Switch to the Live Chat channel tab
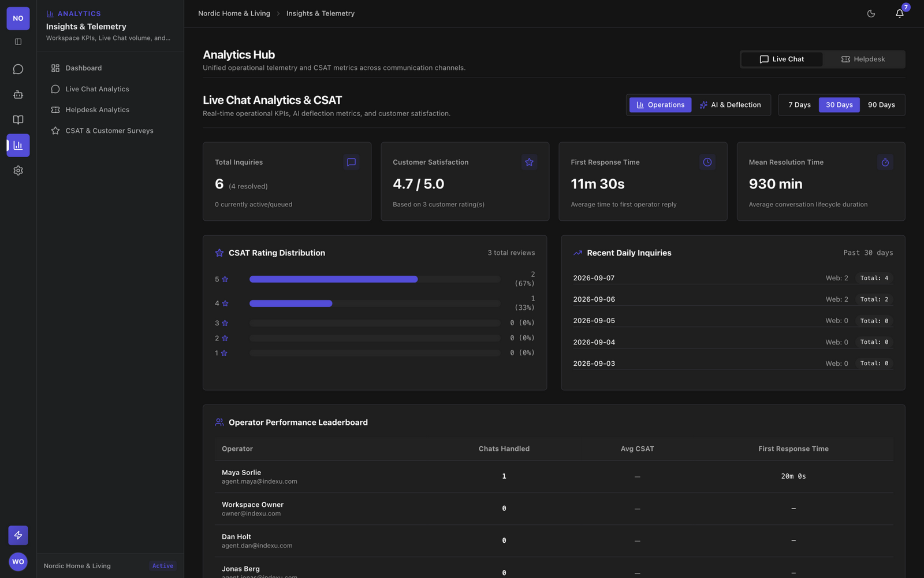The height and width of the screenshot is (578, 924). 782,59
